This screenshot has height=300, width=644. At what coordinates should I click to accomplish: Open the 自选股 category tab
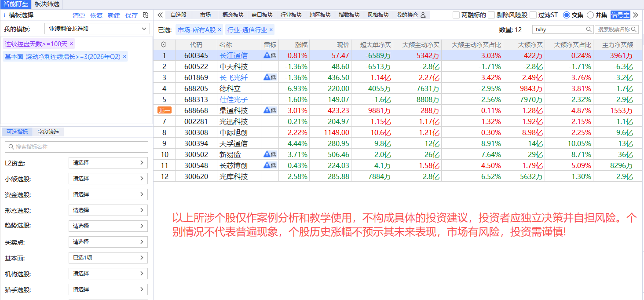[x=179, y=15]
